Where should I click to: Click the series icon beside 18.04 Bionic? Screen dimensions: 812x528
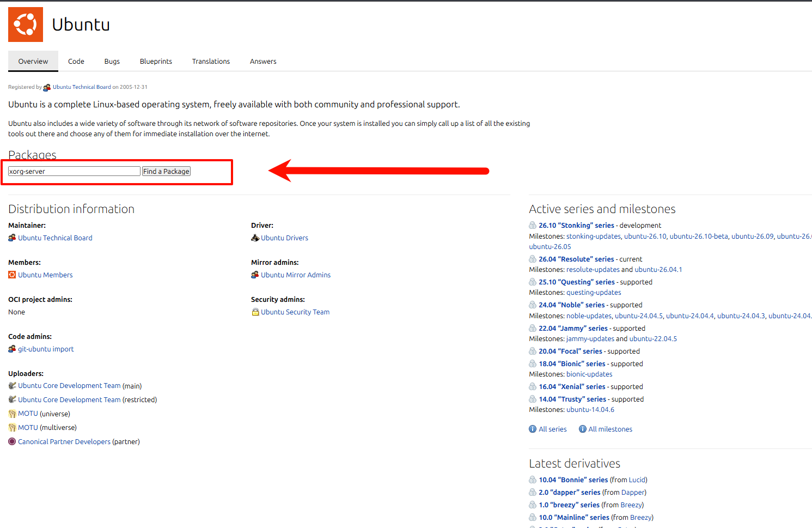(x=533, y=363)
